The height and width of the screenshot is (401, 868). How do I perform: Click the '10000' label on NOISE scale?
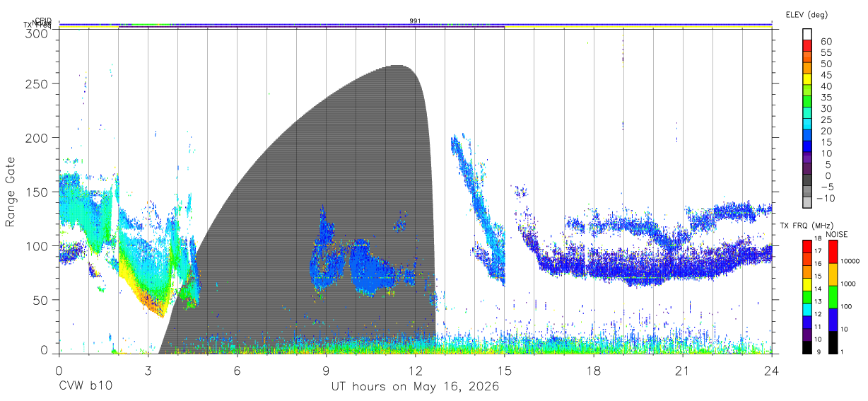pos(849,261)
